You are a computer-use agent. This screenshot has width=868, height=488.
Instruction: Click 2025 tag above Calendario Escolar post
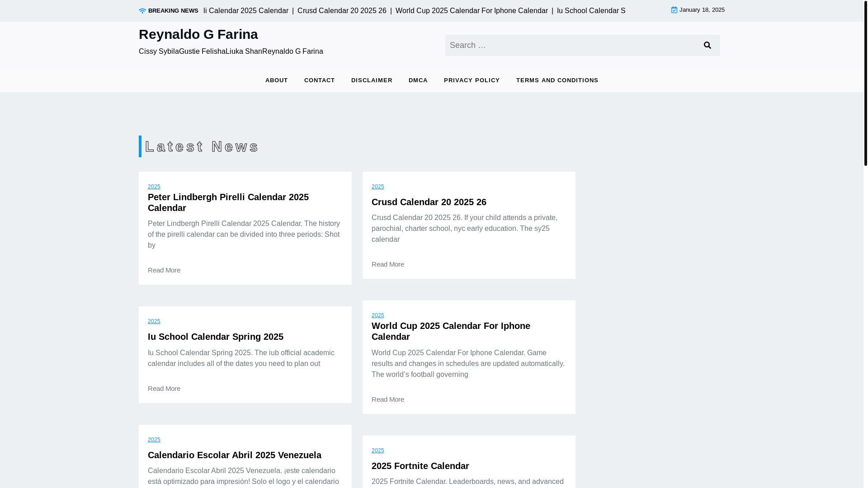(154, 440)
